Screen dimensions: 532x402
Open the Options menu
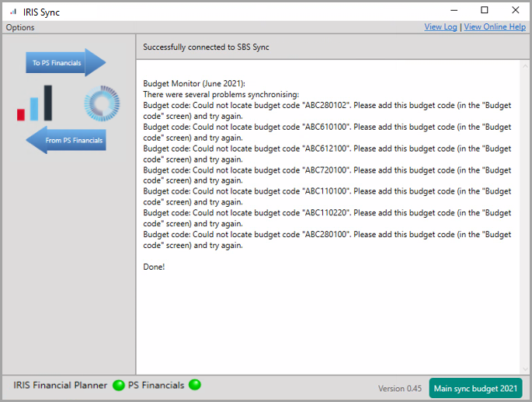click(x=20, y=27)
